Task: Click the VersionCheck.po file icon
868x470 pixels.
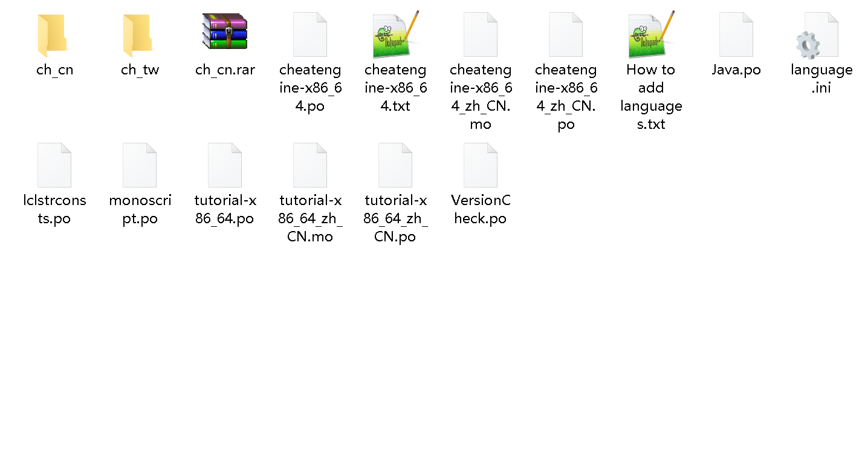Action: [x=481, y=165]
